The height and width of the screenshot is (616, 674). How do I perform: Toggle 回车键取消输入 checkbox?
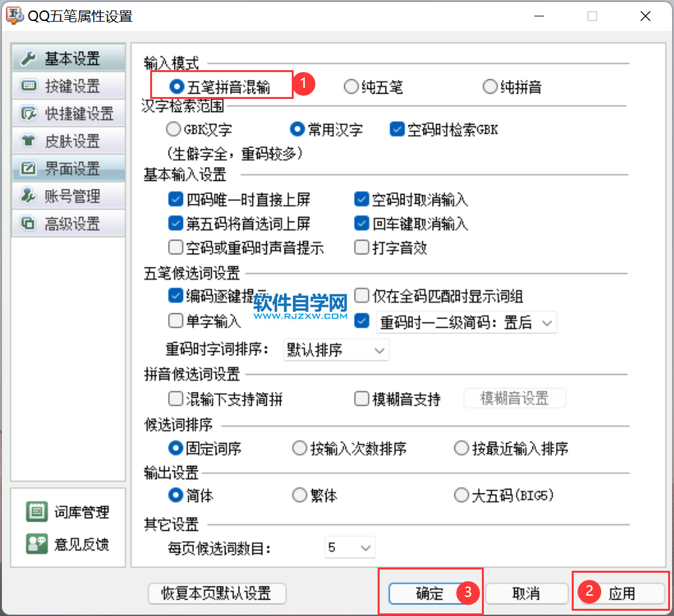[361, 223]
